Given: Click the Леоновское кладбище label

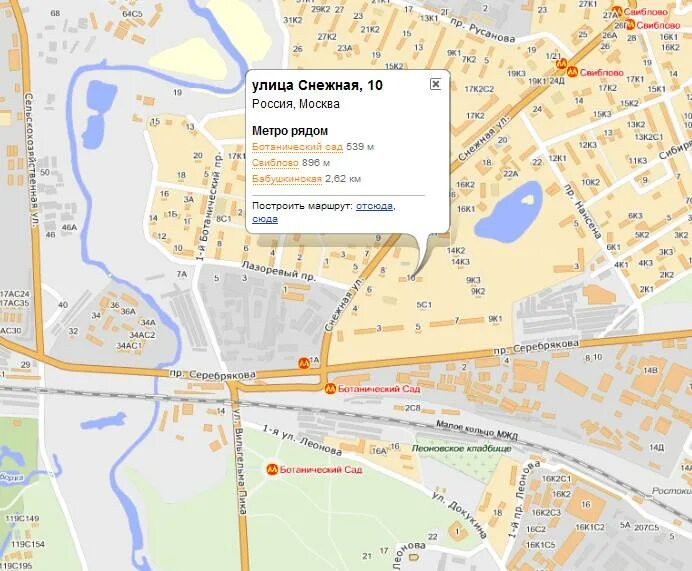Looking at the screenshot, I should pyautogui.click(x=461, y=449).
